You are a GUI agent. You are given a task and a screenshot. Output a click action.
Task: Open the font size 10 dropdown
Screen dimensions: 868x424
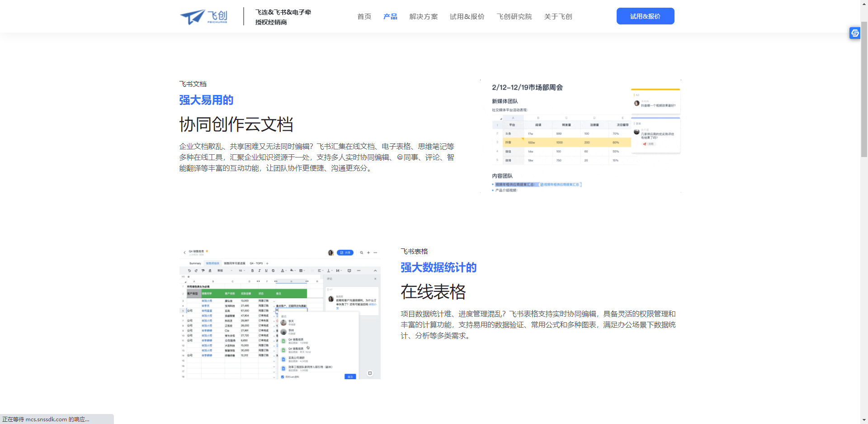(x=242, y=271)
